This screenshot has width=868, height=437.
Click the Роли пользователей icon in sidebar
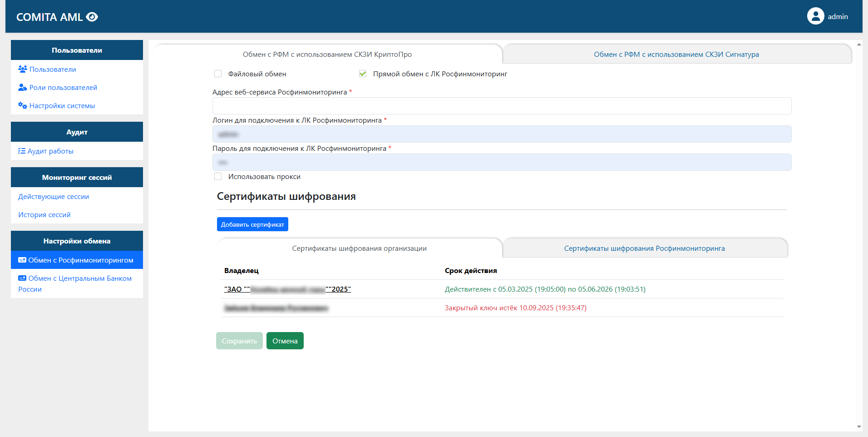(x=22, y=87)
